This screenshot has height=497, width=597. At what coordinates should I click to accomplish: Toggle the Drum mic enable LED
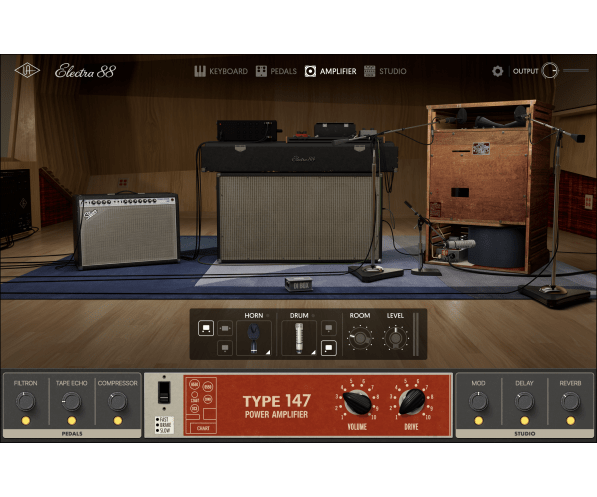[x=313, y=316]
